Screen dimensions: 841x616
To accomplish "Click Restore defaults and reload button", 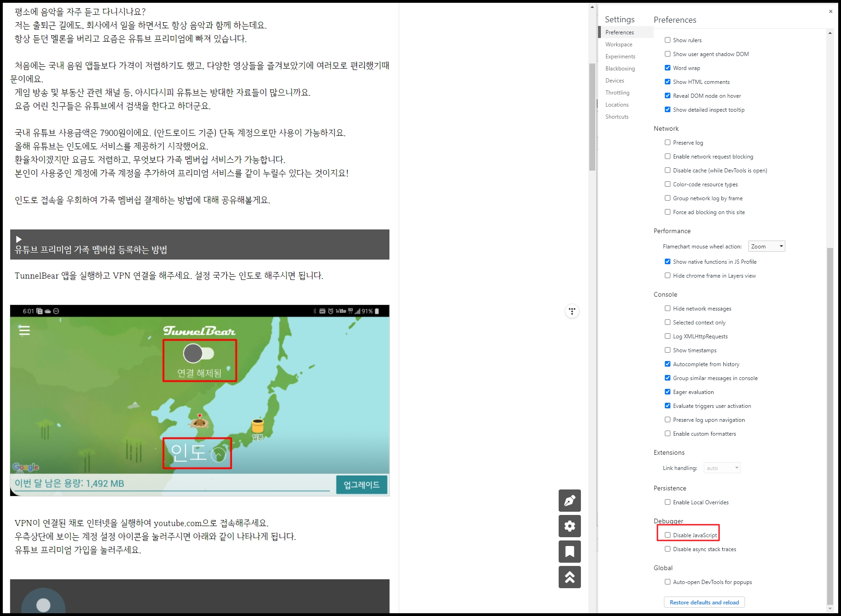I will (x=704, y=602).
